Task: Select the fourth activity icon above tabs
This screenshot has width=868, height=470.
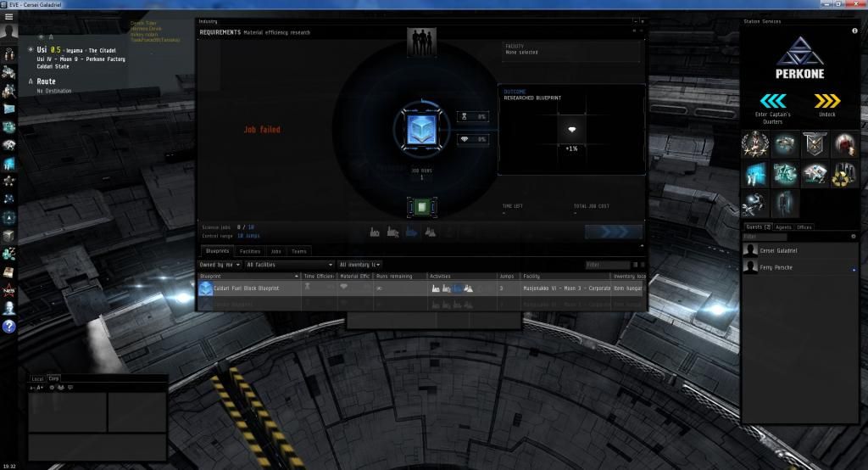Action: [x=430, y=232]
